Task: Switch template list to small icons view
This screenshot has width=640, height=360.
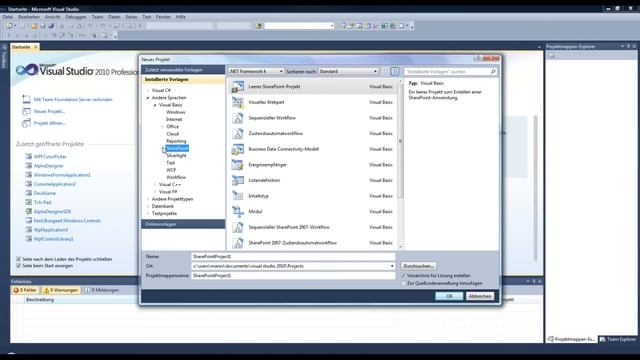Action: click(385, 71)
